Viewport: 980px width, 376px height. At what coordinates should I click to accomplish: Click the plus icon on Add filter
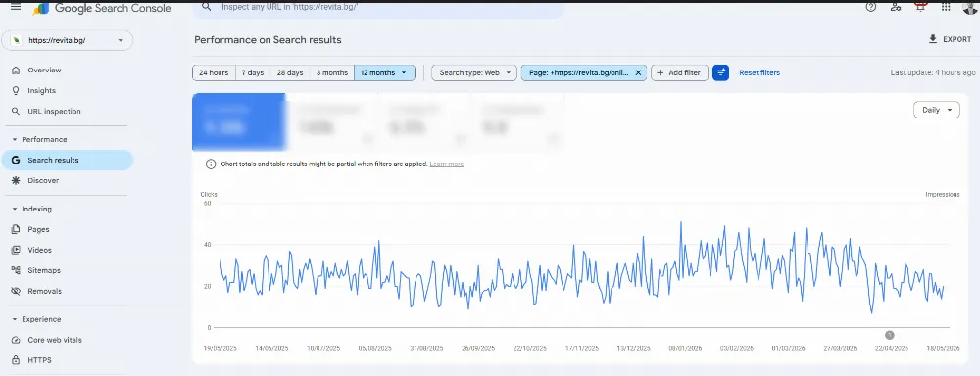click(x=660, y=72)
